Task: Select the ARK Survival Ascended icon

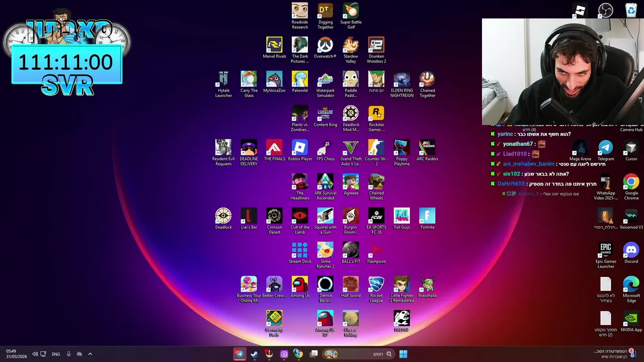Action: [325, 187]
